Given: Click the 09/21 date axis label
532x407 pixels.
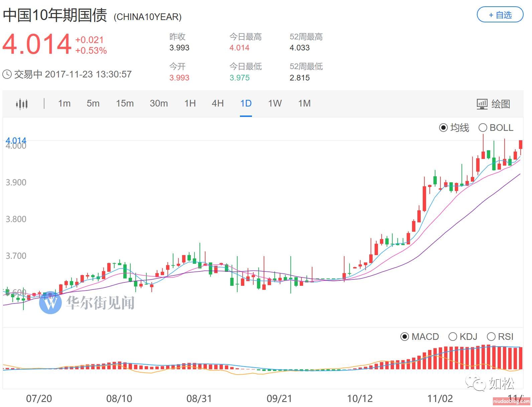Looking at the screenshot, I should tap(279, 398).
